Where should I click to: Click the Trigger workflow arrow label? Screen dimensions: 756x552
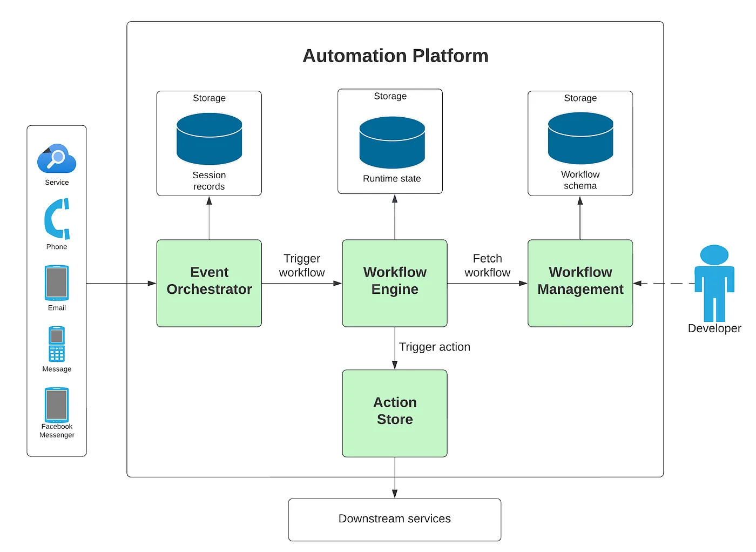click(x=301, y=265)
